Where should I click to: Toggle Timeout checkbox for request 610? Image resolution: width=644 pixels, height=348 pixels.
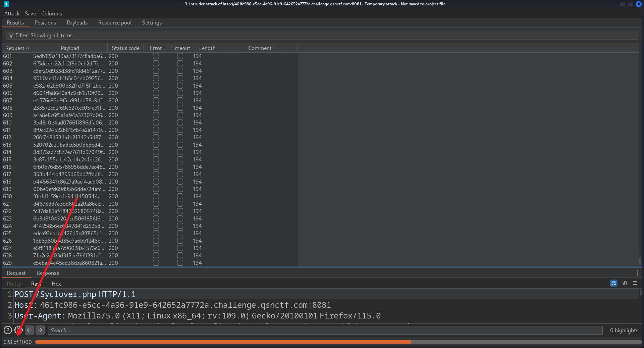point(180,123)
